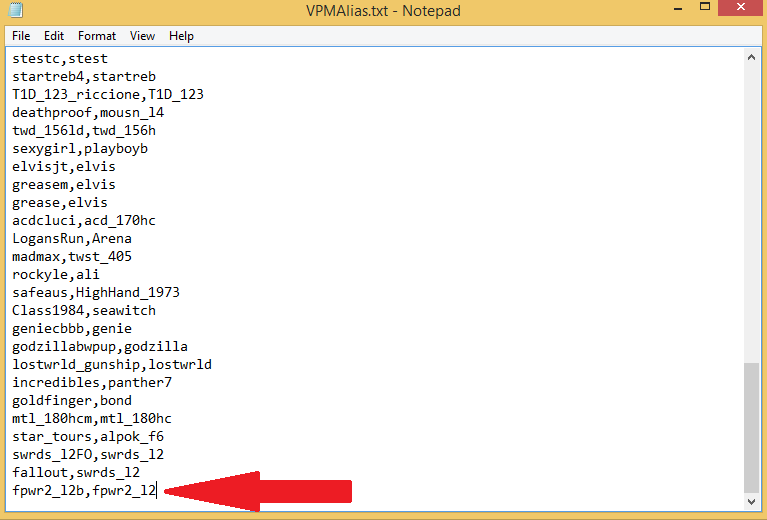Click the line 'Class1984,seawitch'

(x=84, y=311)
